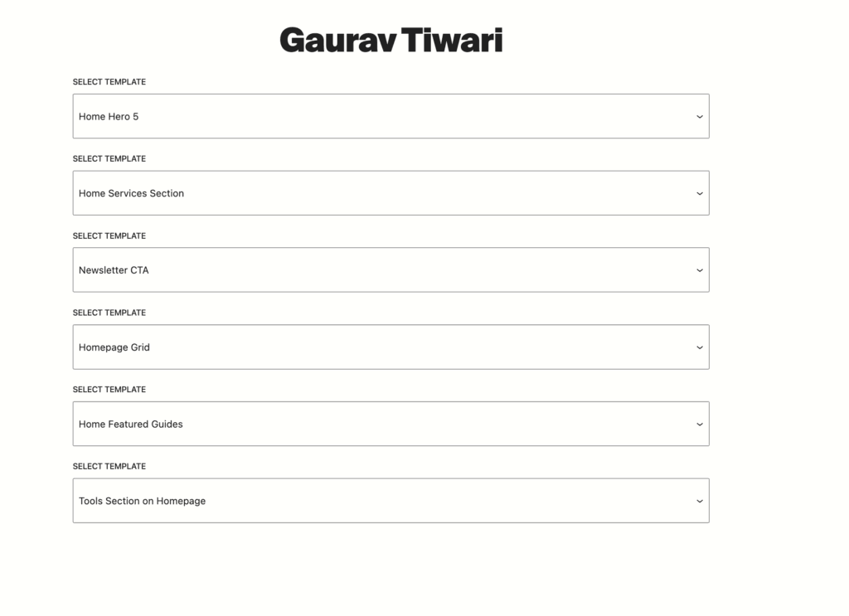Click the label above Newsletter CTA
849x616 pixels.
click(x=109, y=235)
